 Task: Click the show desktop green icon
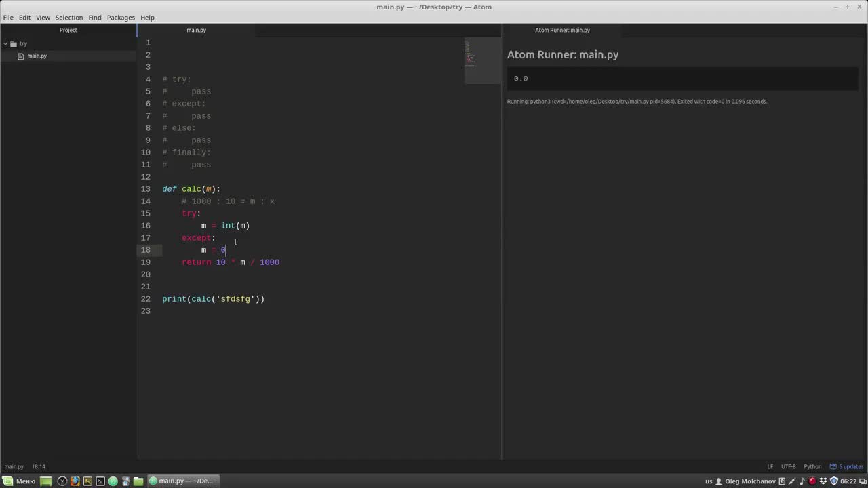45,481
